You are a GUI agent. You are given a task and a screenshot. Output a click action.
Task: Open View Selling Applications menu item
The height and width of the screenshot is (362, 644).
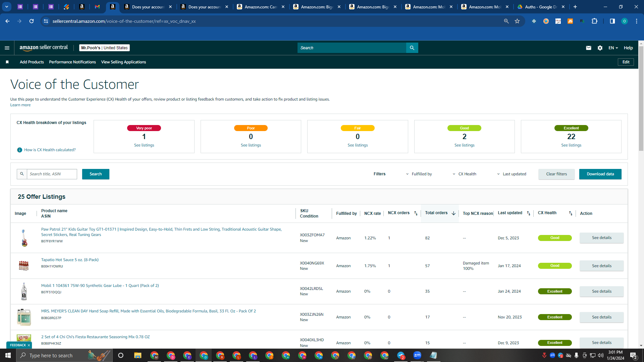point(123,62)
